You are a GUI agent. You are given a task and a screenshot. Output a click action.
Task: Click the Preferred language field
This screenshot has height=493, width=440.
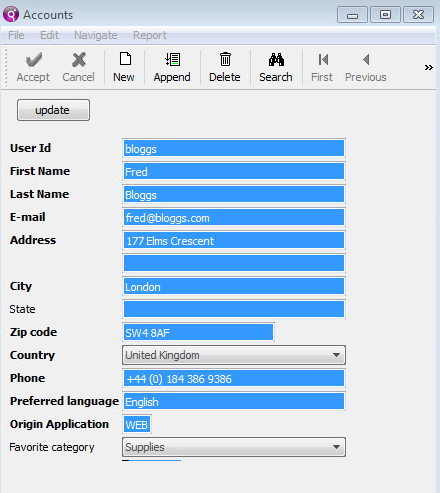[234, 401]
